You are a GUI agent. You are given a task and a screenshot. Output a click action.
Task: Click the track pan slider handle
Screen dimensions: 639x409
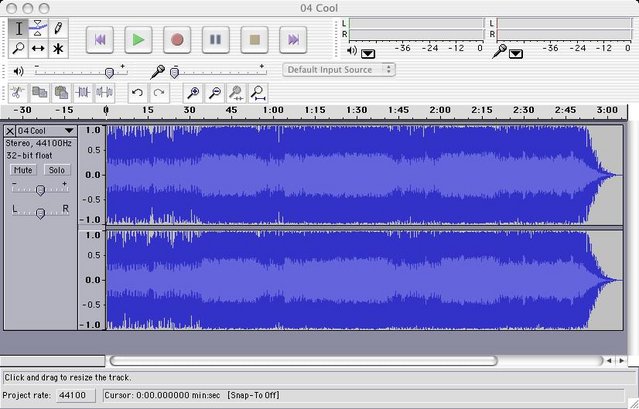point(40,213)
